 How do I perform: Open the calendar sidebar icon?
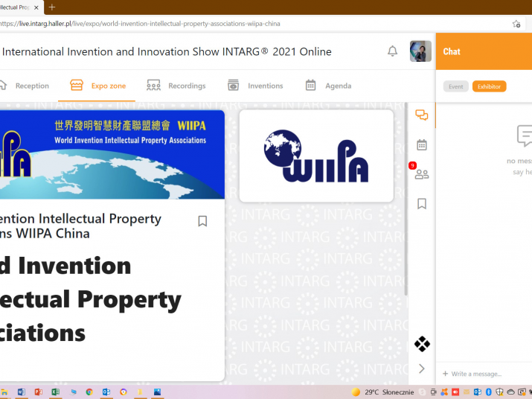(422, 144)
